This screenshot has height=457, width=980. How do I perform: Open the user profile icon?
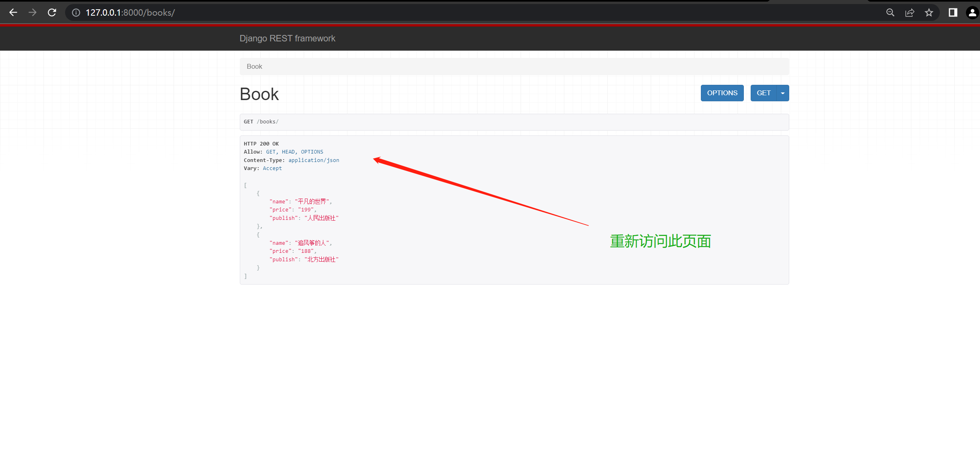972,12
